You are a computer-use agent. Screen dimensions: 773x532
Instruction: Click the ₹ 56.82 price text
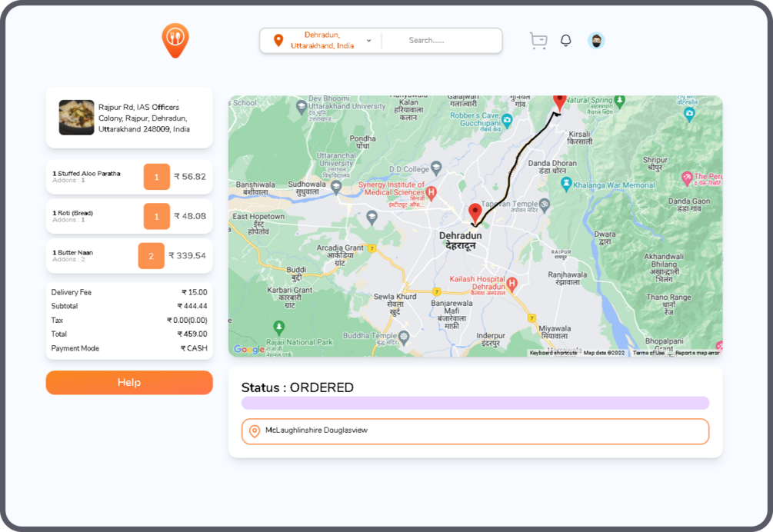pos(190,177)
